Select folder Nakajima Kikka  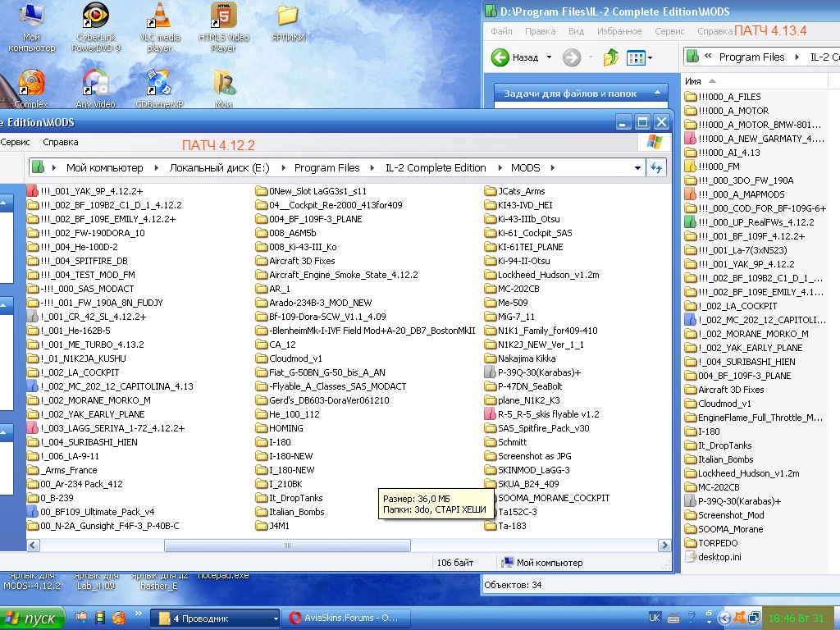pyautogui.click(x=519, y=358)
